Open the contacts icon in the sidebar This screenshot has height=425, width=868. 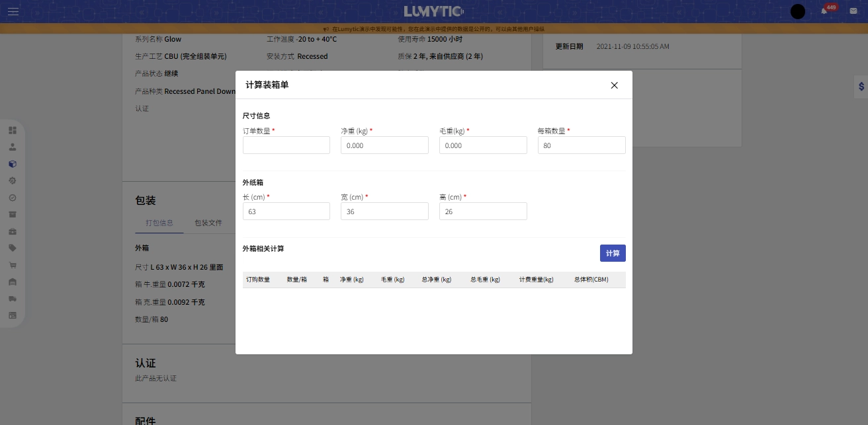(x=13, y=146)
